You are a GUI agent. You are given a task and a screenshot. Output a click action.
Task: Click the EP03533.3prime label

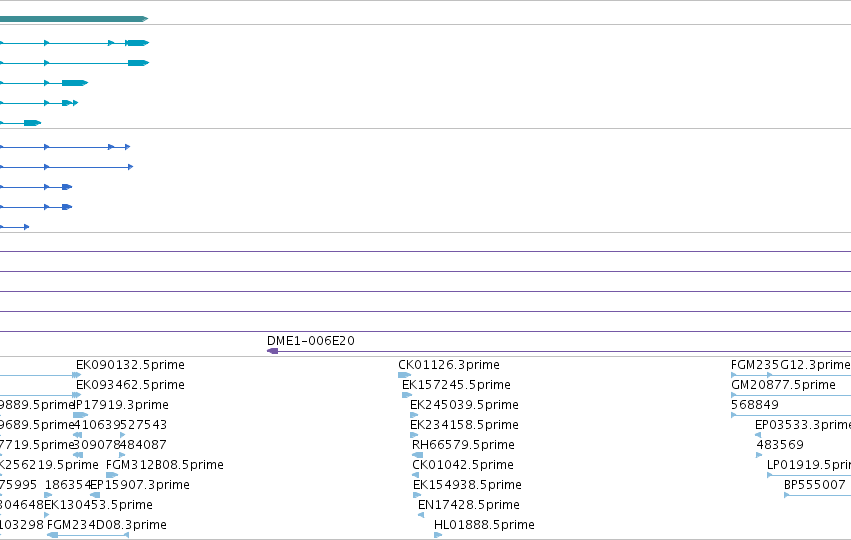(x=803, y=425)
